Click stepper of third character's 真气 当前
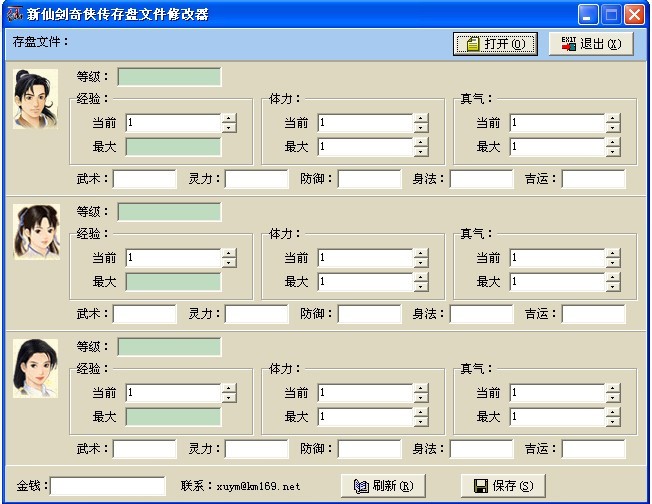Image resolution: width=652 pixels, height=504 pixels. click(612, 393)
